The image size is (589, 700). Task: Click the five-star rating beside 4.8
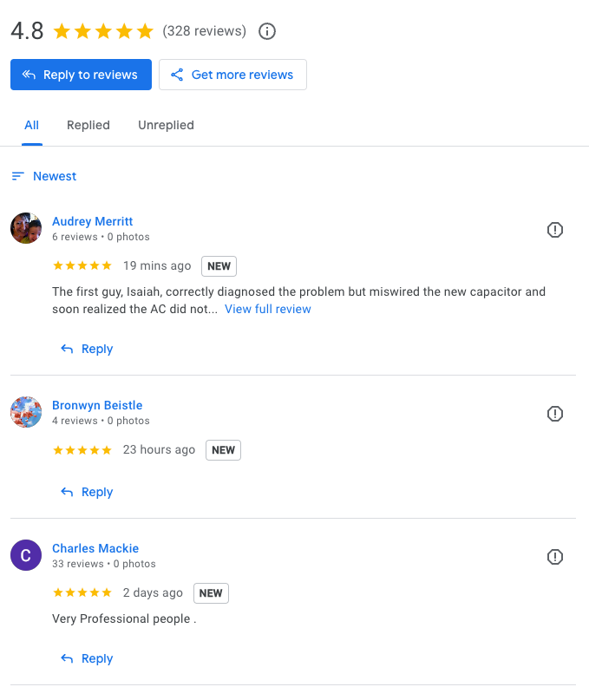(103, 31)
